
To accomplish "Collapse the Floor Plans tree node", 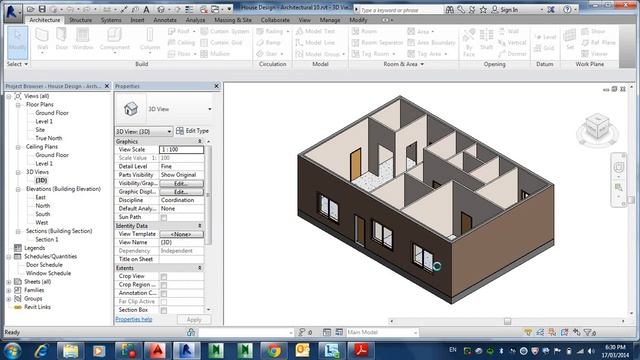I will tap(18, 105).
